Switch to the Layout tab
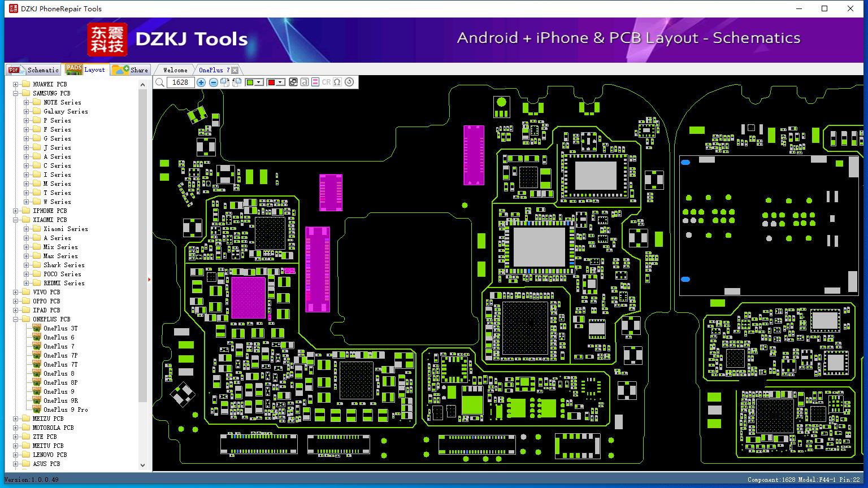The height and width of the screenshot is (488, 868). 85,69
